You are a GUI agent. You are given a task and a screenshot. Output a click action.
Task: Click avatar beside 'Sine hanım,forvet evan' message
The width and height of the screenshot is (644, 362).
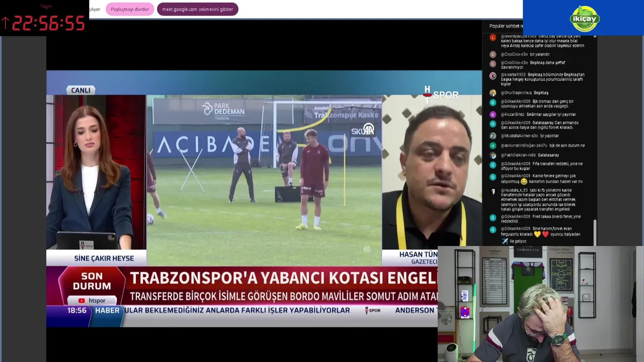pos(493,229)
